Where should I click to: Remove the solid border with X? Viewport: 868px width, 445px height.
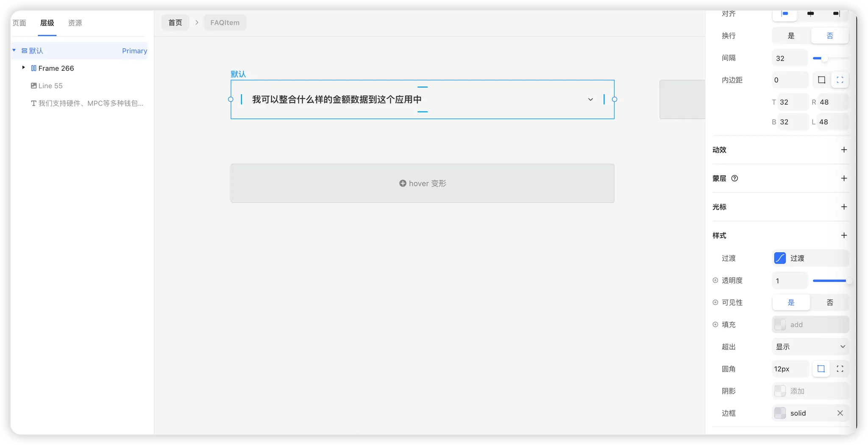tap(840, 413)
